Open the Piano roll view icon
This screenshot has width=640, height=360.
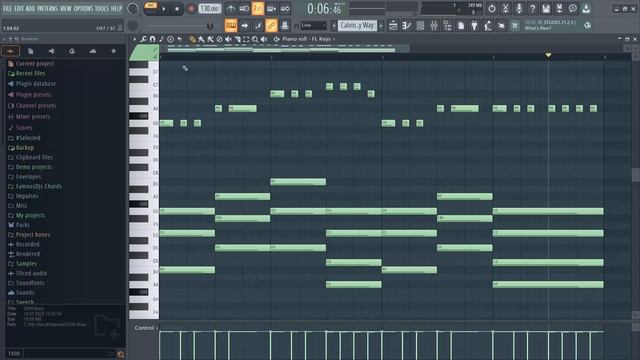407,26
